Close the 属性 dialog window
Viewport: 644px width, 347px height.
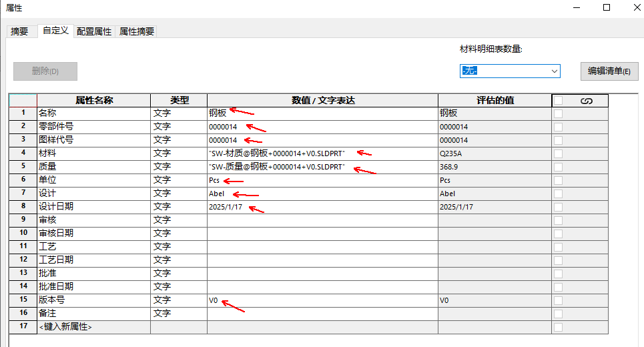tap(637, 8)
